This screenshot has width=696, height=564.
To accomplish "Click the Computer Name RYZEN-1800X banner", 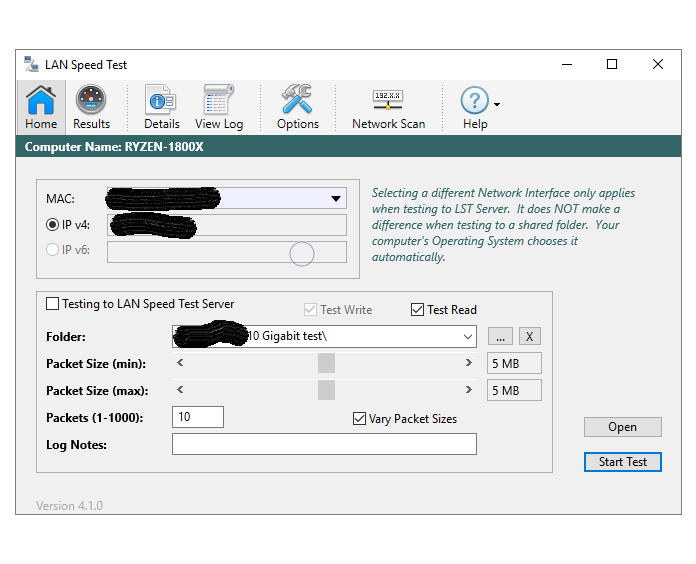I will [348, 146].
